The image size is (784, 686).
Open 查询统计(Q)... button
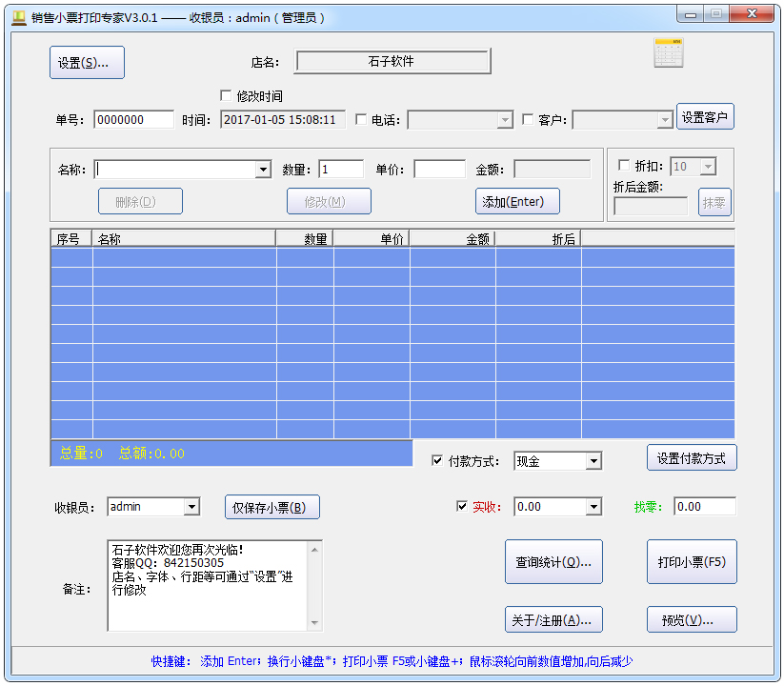(553, 561)
